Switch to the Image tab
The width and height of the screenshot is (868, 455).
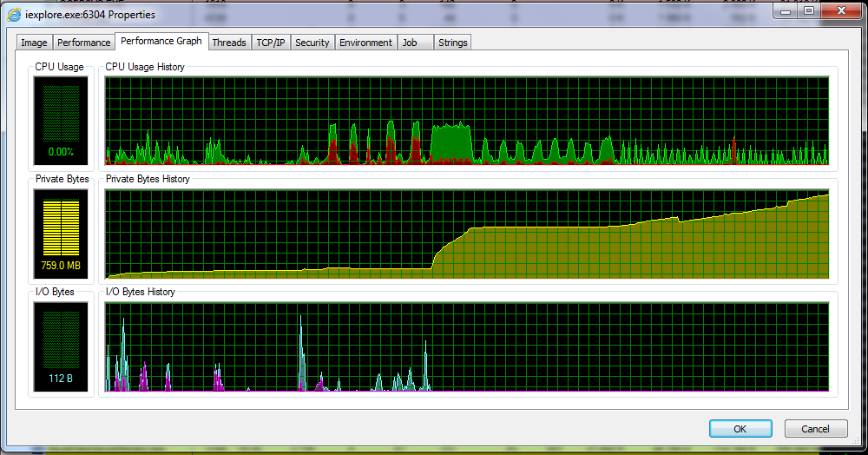click(x=35, y=43)
